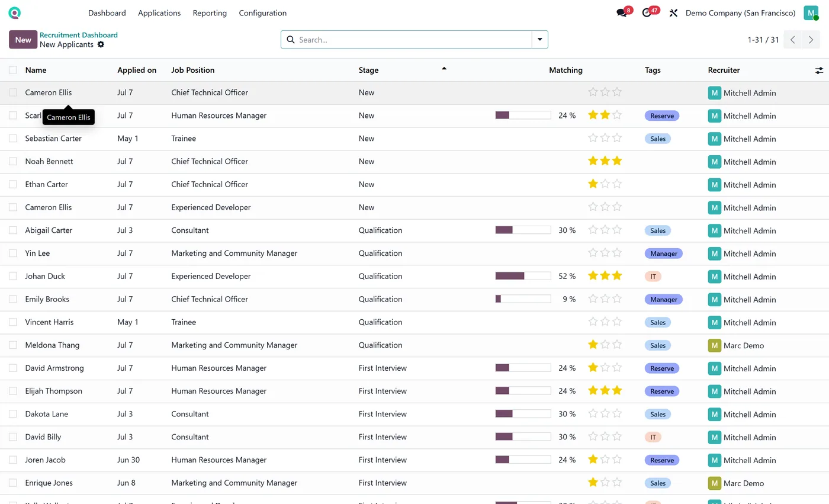
Task: Sort by the Job Position column header
Action: click(193, 70)
